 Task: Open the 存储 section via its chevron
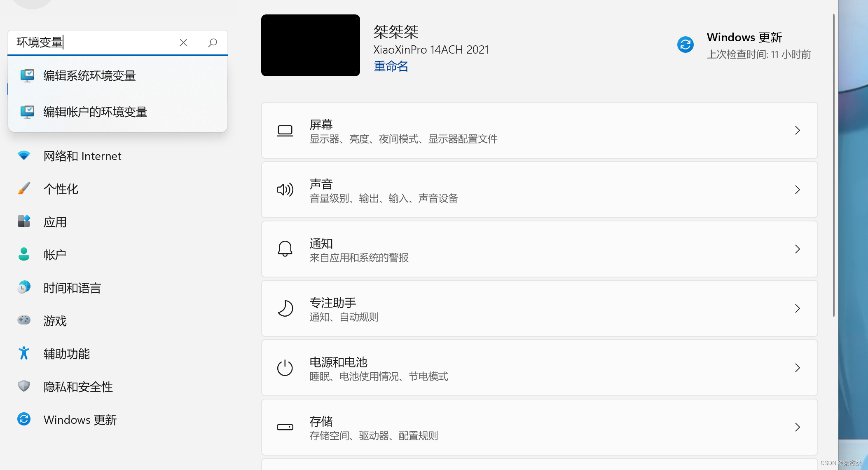pyautogui.click(x=798, y=427)
